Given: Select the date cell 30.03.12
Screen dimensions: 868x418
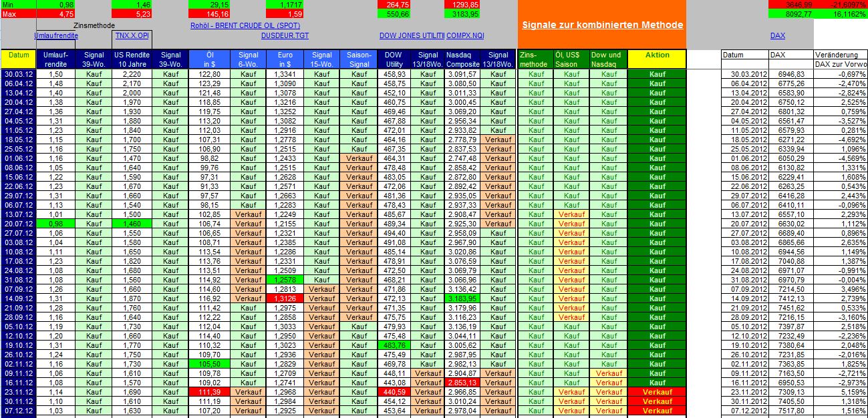Looking at the screenshot, I should [x=19, y=74].
